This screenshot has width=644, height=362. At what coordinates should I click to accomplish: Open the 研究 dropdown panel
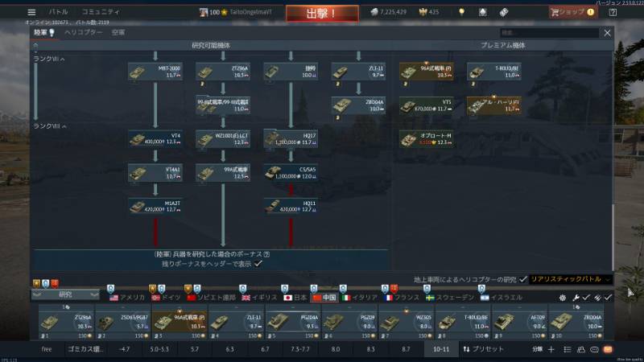[66, 294]
